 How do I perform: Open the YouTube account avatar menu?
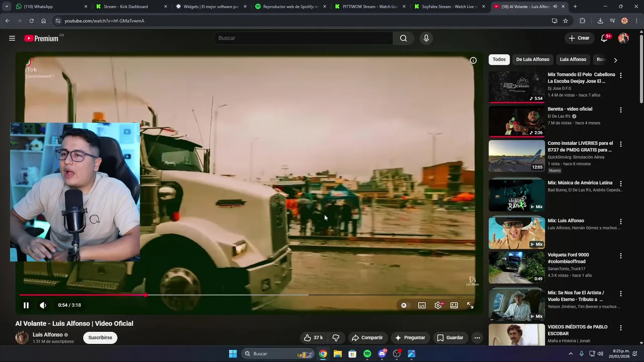point(623,38)
